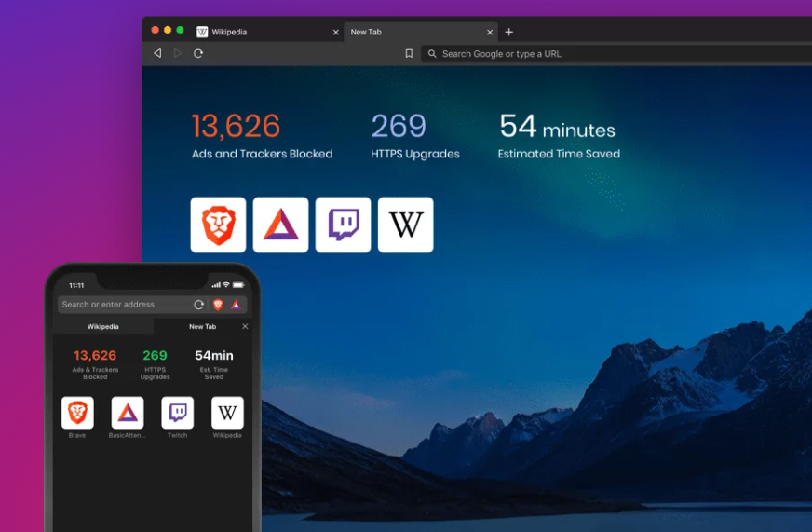
Task: Open Basic Attention Token tile on desktop
Action: 280,225
